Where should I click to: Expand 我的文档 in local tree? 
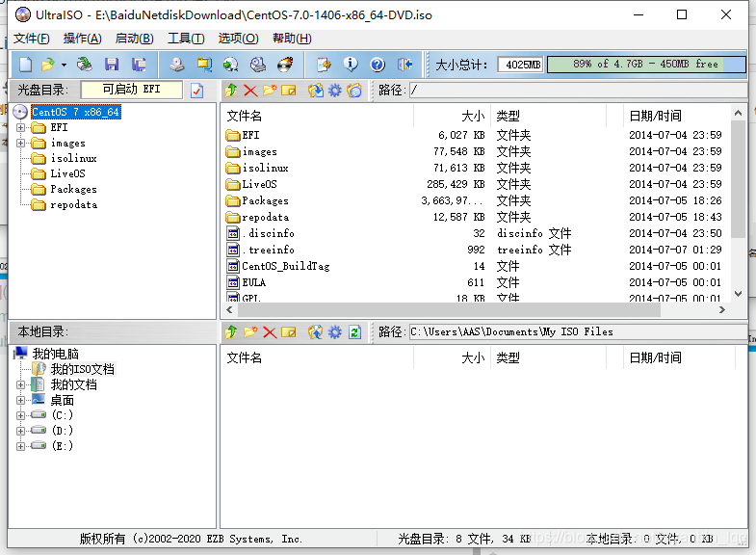[x=21, y=384]
